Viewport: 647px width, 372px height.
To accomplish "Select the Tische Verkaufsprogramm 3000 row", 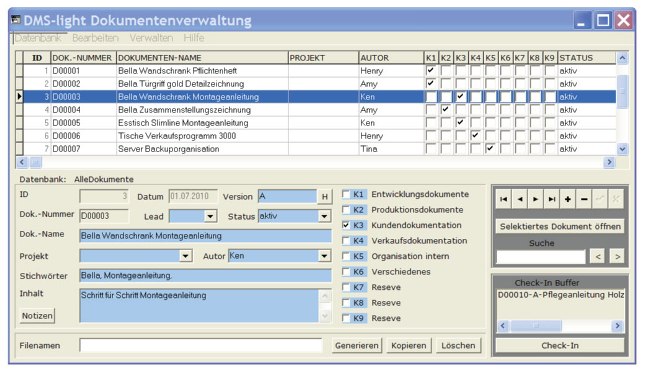I will pos(316,136).
